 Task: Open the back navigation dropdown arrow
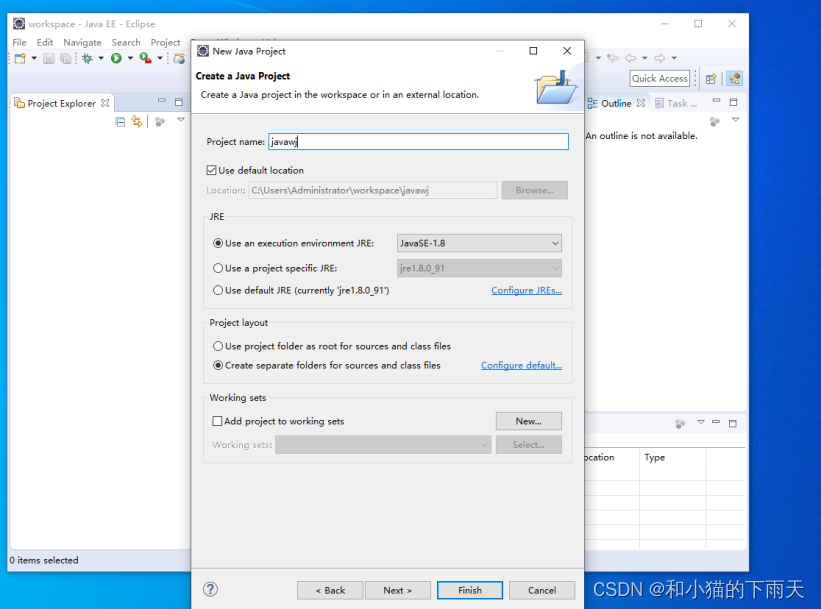coord(644,58)
